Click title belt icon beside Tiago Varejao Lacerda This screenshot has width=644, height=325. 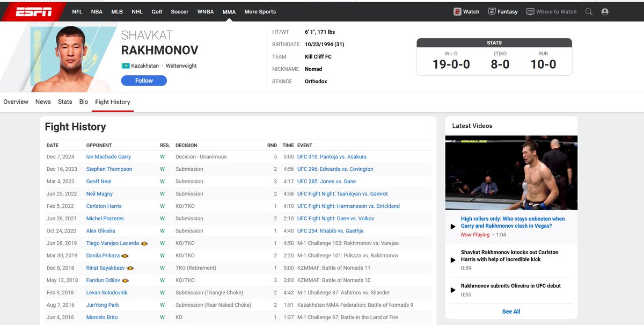click(x=144, y=243)
